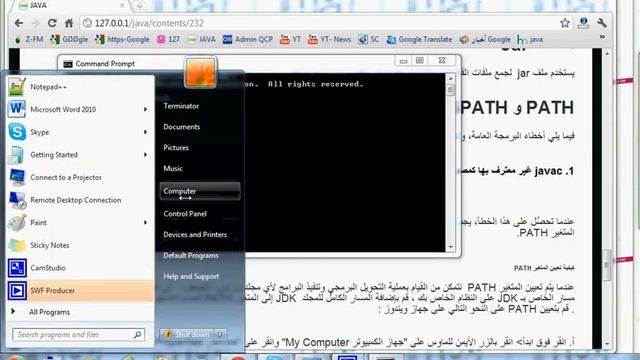Viewport: 640px width, 360px height.
Task: Open Connect to a Projector
Action: pyautogui.click(x=80, y=178)
